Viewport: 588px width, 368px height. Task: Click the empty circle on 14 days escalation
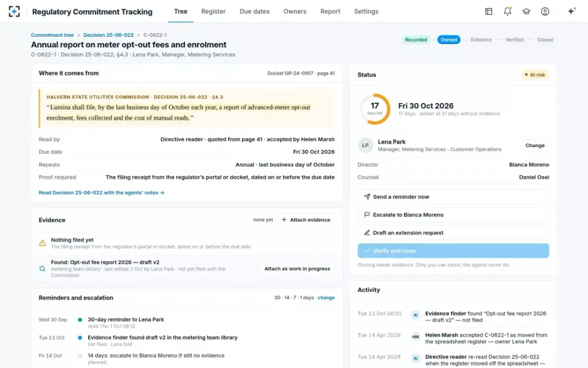80,356
